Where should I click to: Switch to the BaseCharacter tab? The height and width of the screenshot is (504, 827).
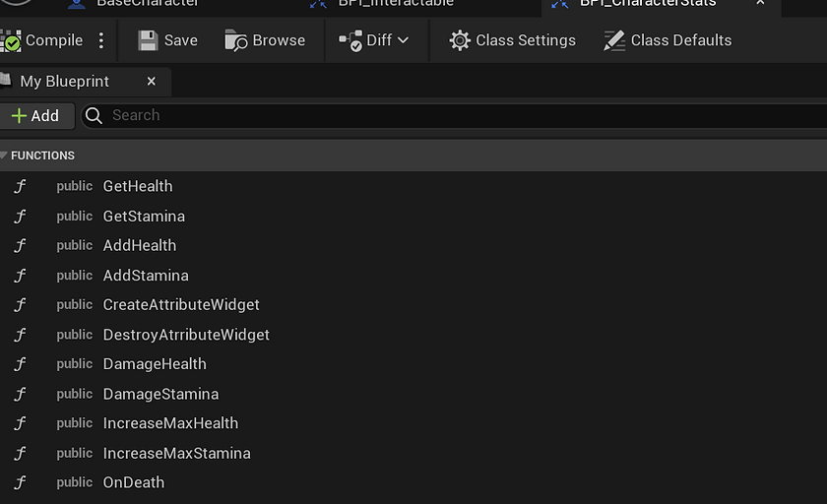148,4
